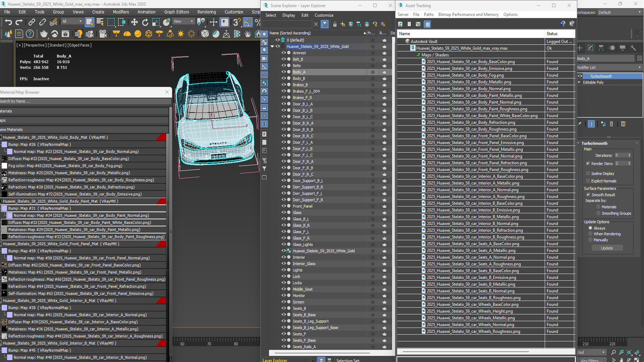Adjust TurboSmooth Iterations stepper value
The width and height of the screenshot is (644, 362).
click(x=630, y=155)
